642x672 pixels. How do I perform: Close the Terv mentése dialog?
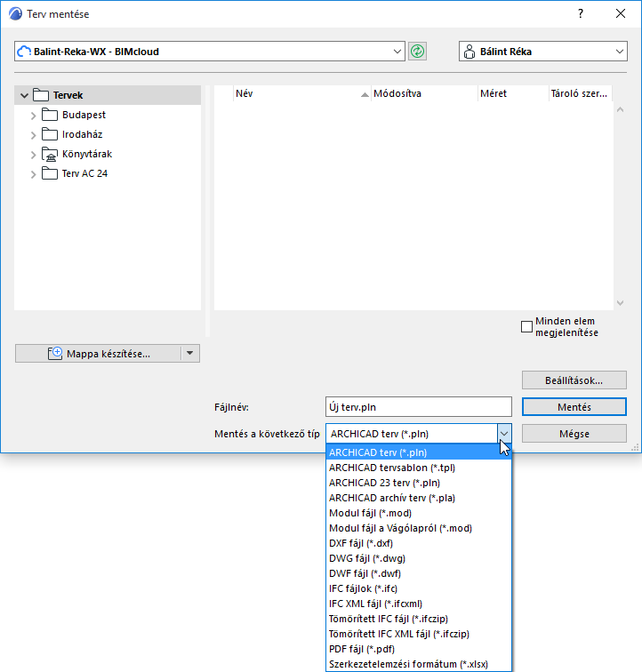[x=621, y=13]
